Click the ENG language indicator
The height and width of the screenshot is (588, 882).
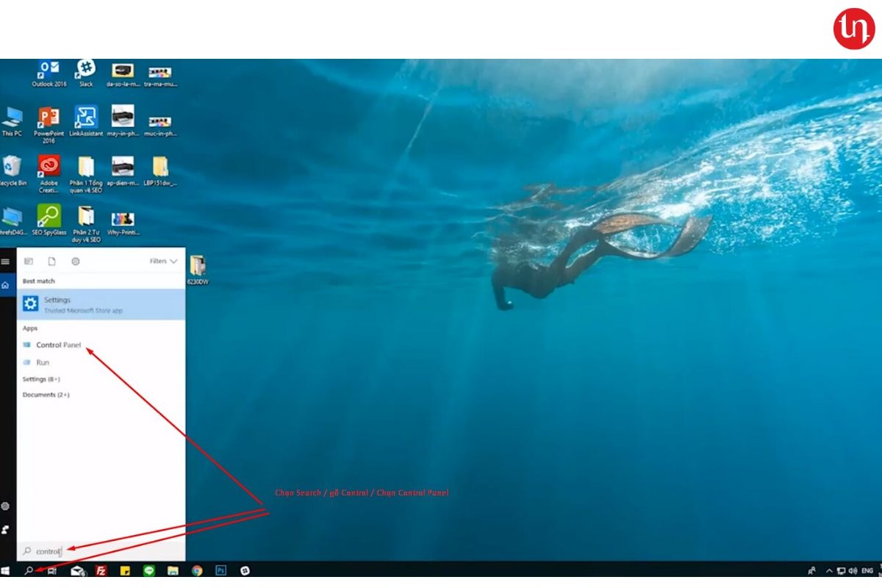[867, 570]
